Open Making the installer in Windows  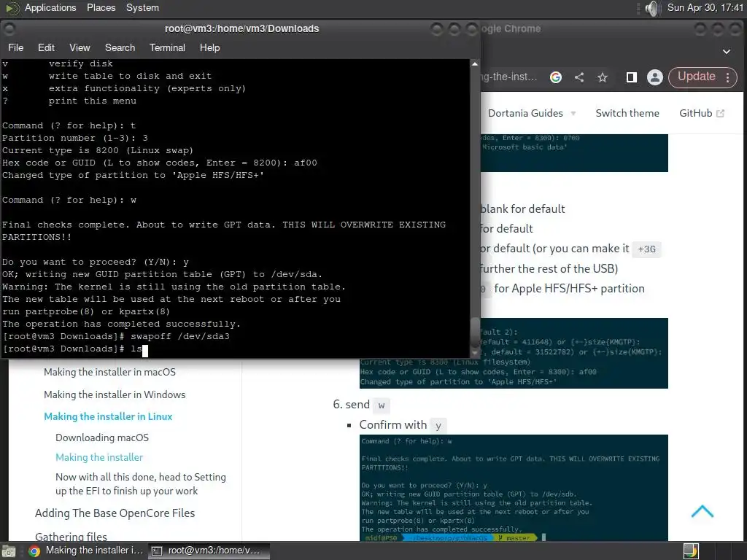(115, 394)
